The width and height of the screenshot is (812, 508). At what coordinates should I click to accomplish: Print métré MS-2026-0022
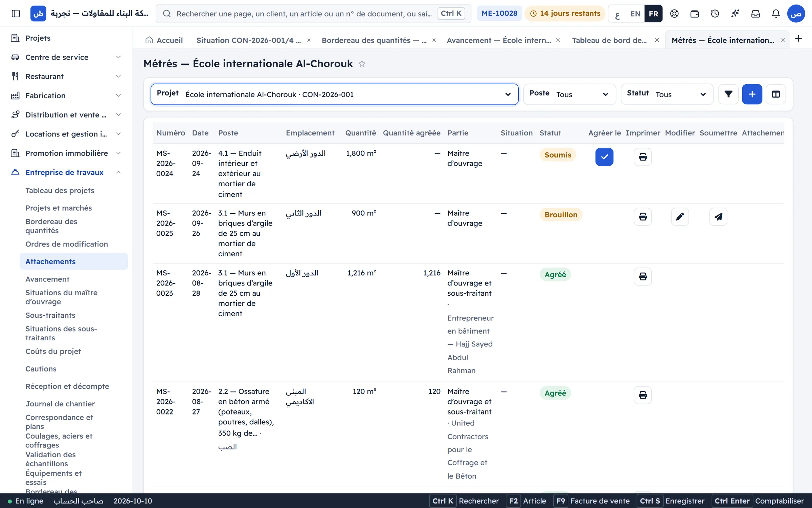point(643,395)
